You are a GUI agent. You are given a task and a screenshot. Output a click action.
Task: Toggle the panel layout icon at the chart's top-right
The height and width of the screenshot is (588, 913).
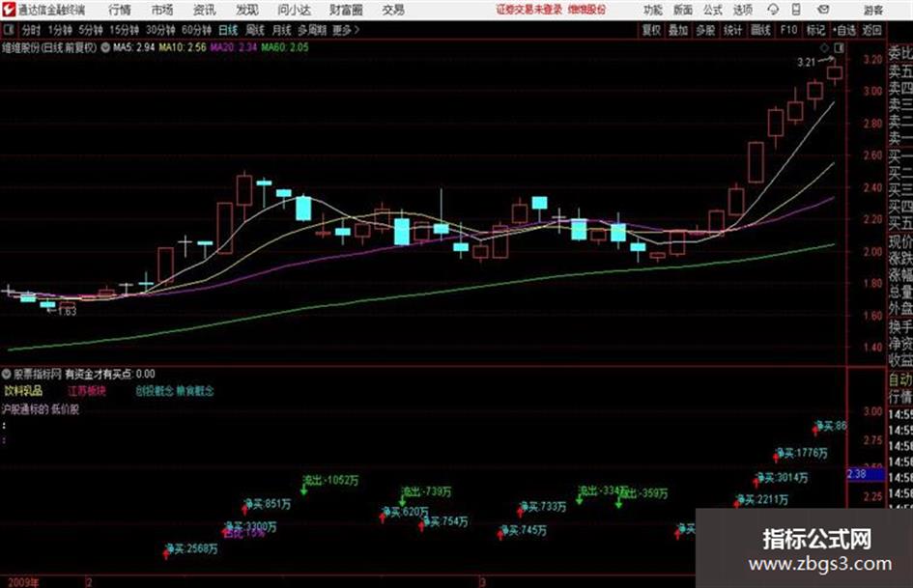[839, 48]
